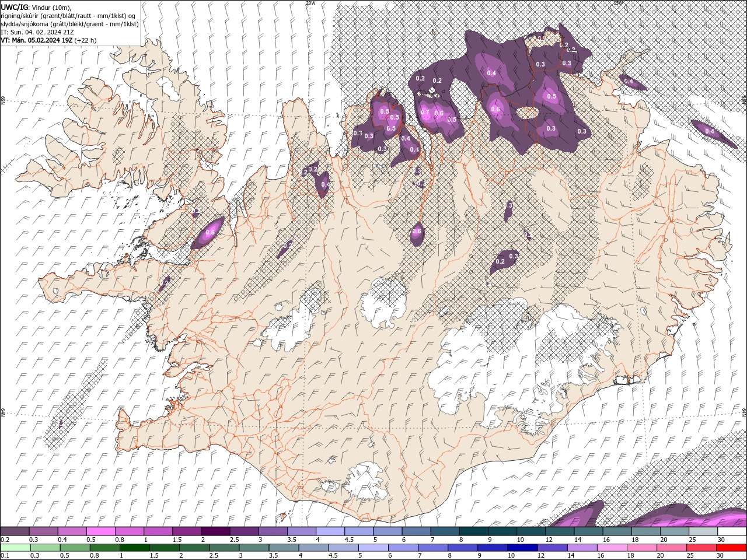Viewport: 747px width, 560px height.
Task: Select the top row purple swatch labeled 2.5
Action: [244, 531]
